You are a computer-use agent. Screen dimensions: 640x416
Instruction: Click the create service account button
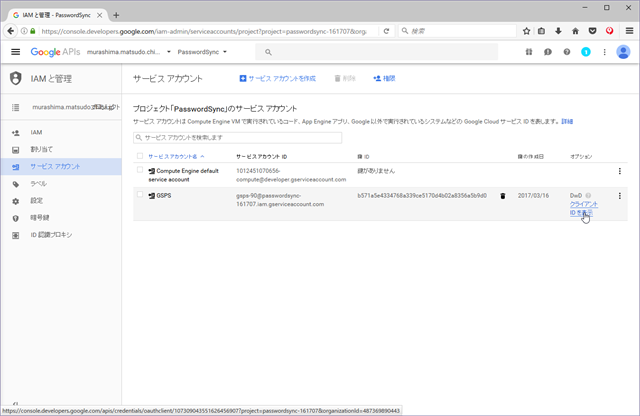click(x=278, y=78)
